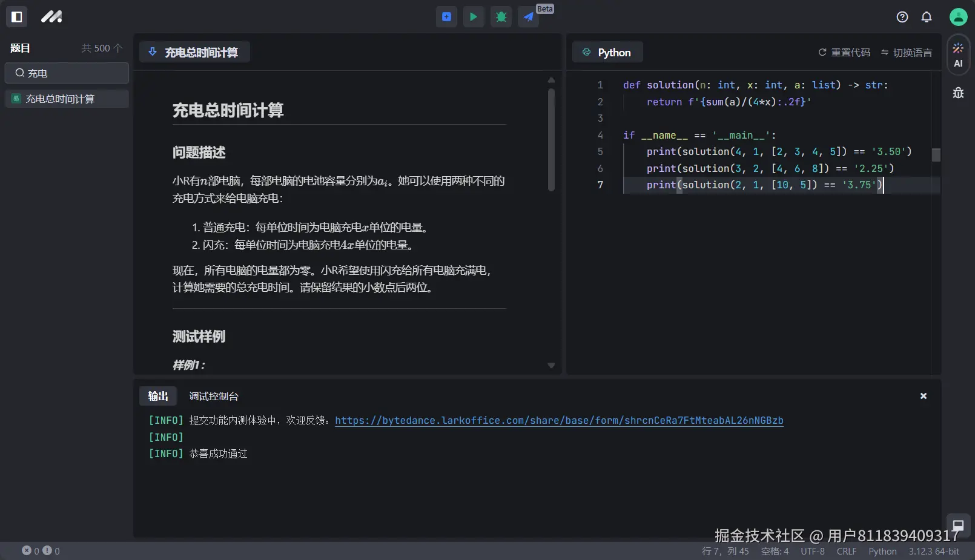This screenshot has height=560, width=975.
Task: Click the 恭喜成功通过 output message
Action: (x=218, y=453)
